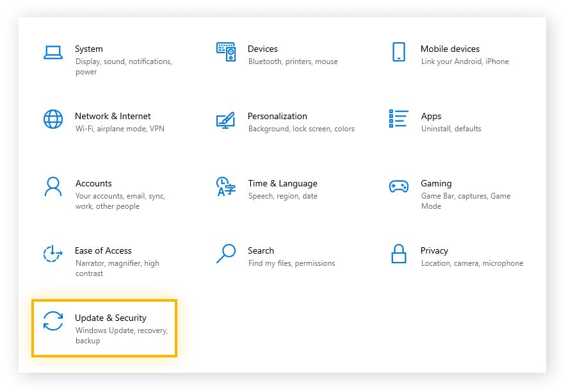Open the Personalization settings label
The height and width of the screenshot is (392, 566).
277,116
